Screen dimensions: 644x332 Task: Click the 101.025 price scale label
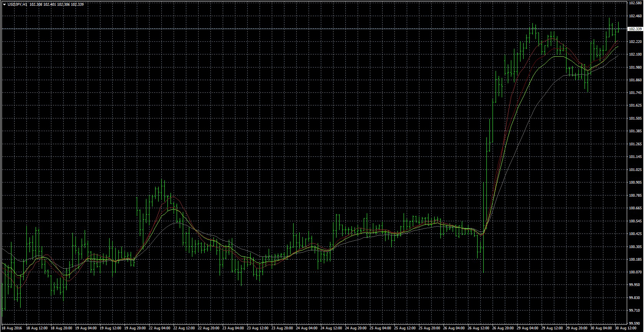point(636,169)
